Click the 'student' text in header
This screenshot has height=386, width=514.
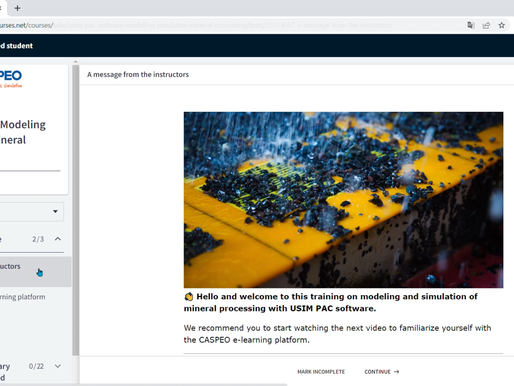click(x=20, y=46)
